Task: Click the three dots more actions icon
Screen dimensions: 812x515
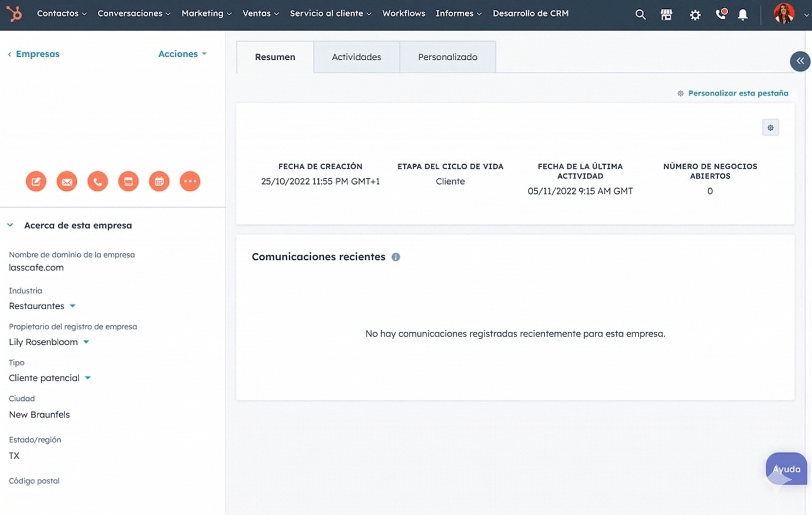Action: click(x=190, y=181)
